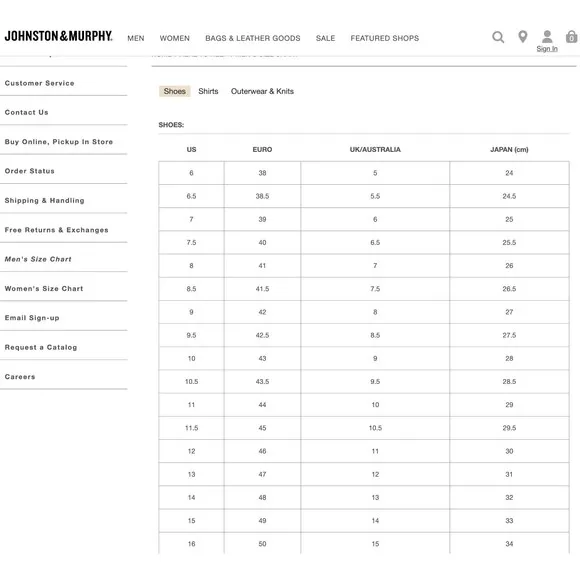This screenshot has height=580, width=580.
Task: Open the MEN navigation menu
Action: [x=136, y=38]
